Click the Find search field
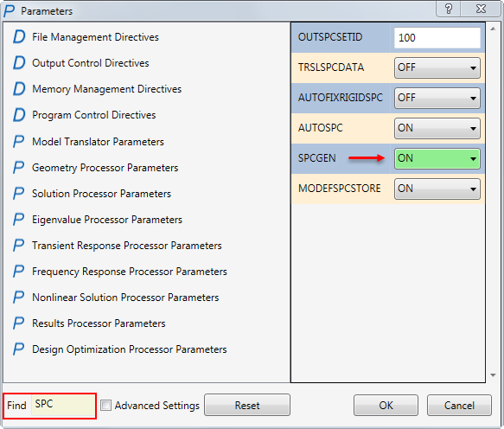504x429 pixels. tap(63, 404)
